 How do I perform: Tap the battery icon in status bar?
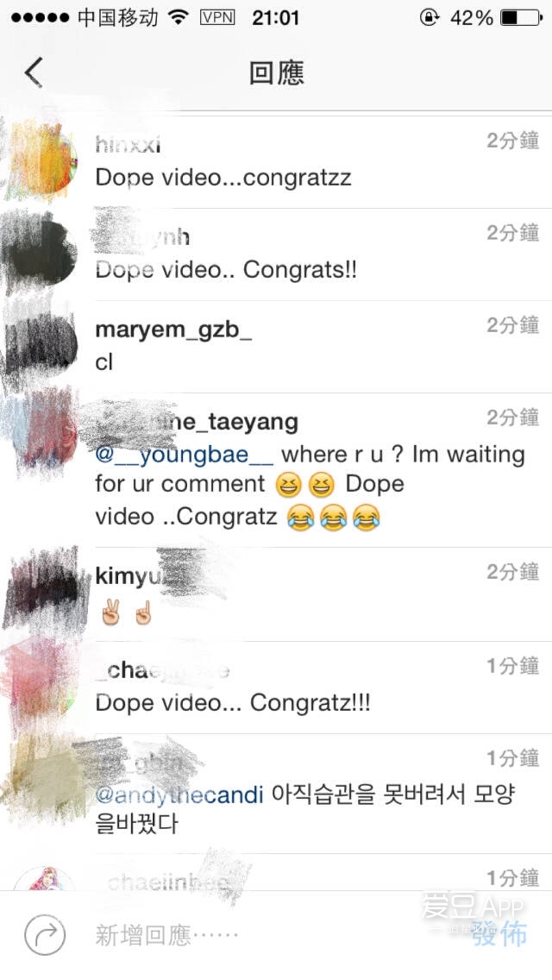click(x=521, y=17)
